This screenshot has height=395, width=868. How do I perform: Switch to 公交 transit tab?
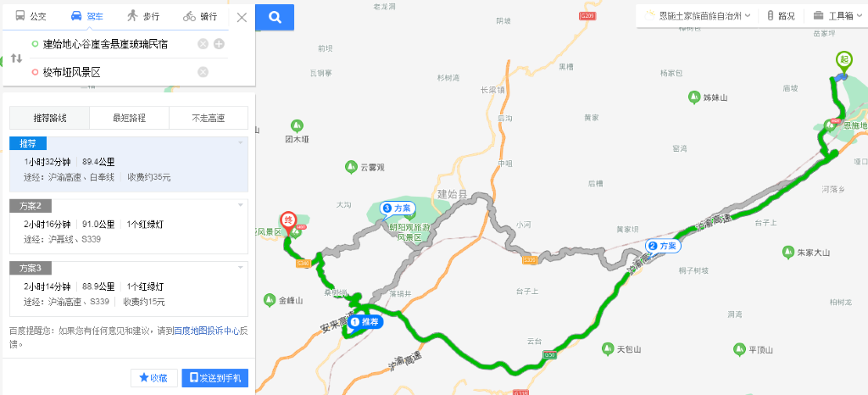[x=31, y=17]
